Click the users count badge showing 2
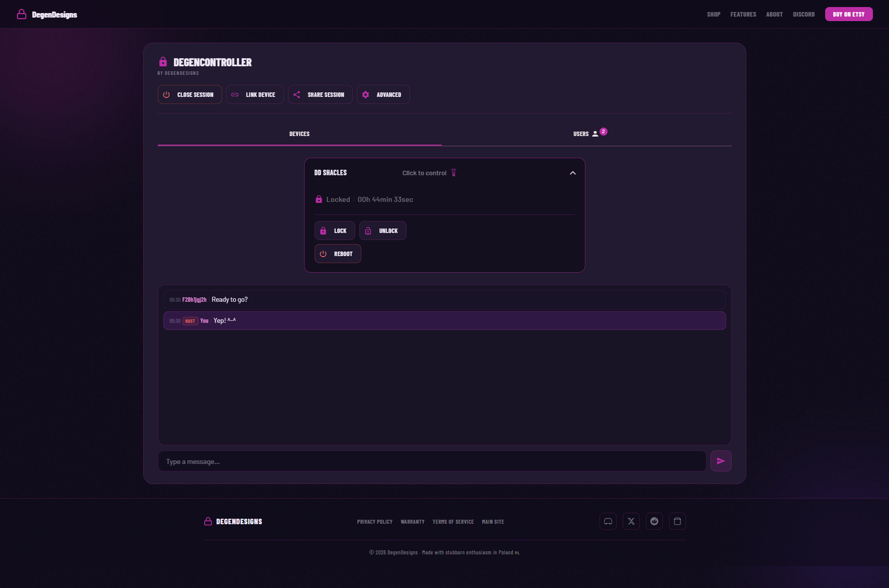The width and height of the screenshot is (889, 588). click(604, 132)
